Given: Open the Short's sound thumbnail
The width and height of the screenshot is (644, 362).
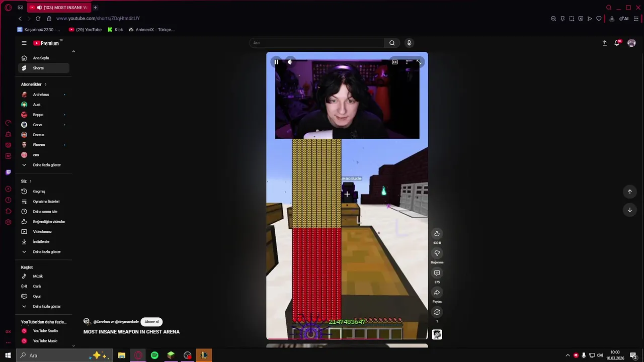Looking at the screenshot, I should 437,334.
